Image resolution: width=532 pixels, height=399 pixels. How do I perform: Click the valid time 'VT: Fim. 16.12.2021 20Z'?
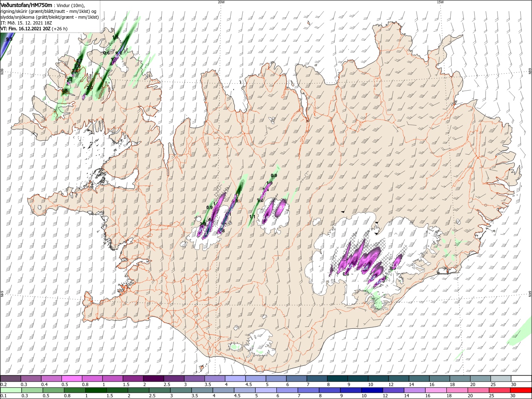[25, 29]
